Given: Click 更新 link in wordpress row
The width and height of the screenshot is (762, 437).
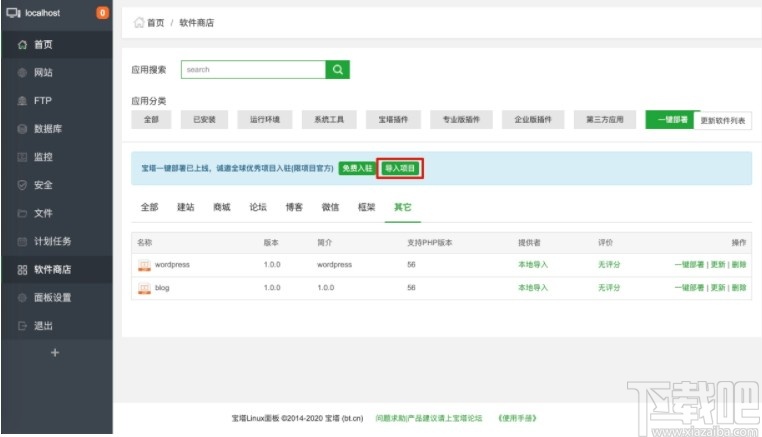Looking at the screenshot, I should pyautogui.click(x=718, y=265).
